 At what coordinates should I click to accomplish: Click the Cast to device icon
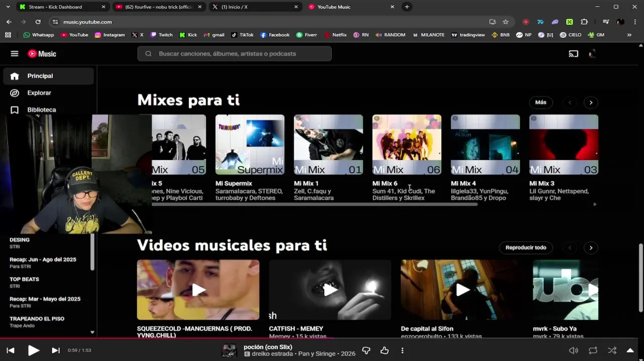[573, 54]
